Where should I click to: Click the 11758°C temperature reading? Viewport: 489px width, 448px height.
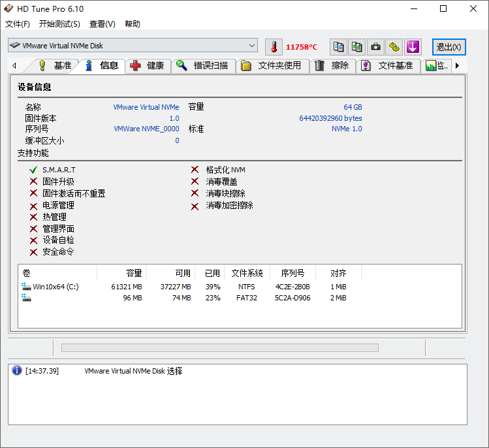(x=302, y=47)
